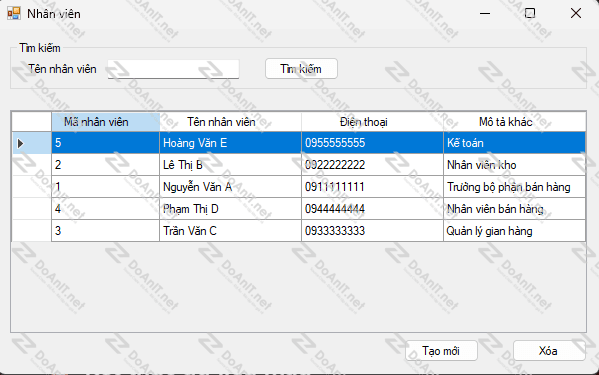The height and width of the screenshot is (375, 599).
Task: Click the Nhân viên window app icon
Action: 14,13
